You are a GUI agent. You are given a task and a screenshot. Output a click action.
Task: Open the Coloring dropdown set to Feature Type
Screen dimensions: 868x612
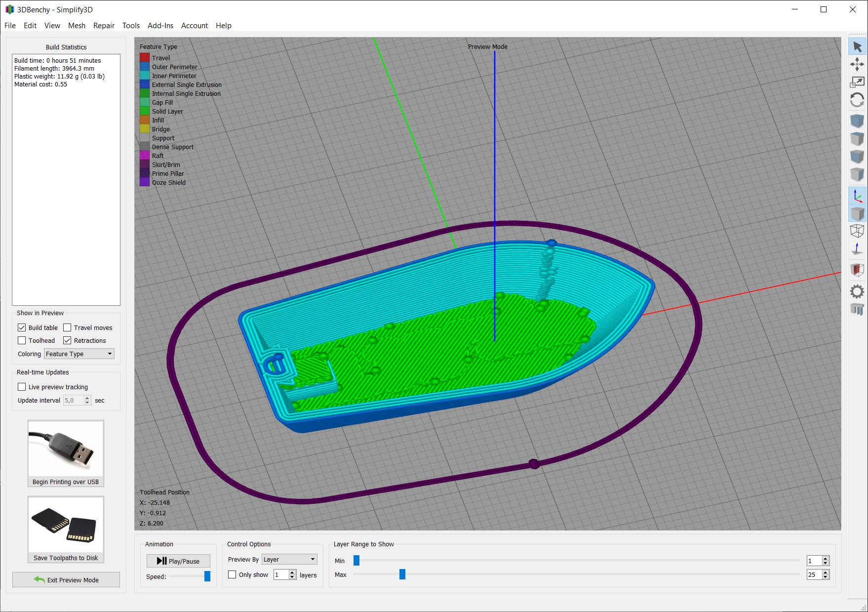(79, 354)
